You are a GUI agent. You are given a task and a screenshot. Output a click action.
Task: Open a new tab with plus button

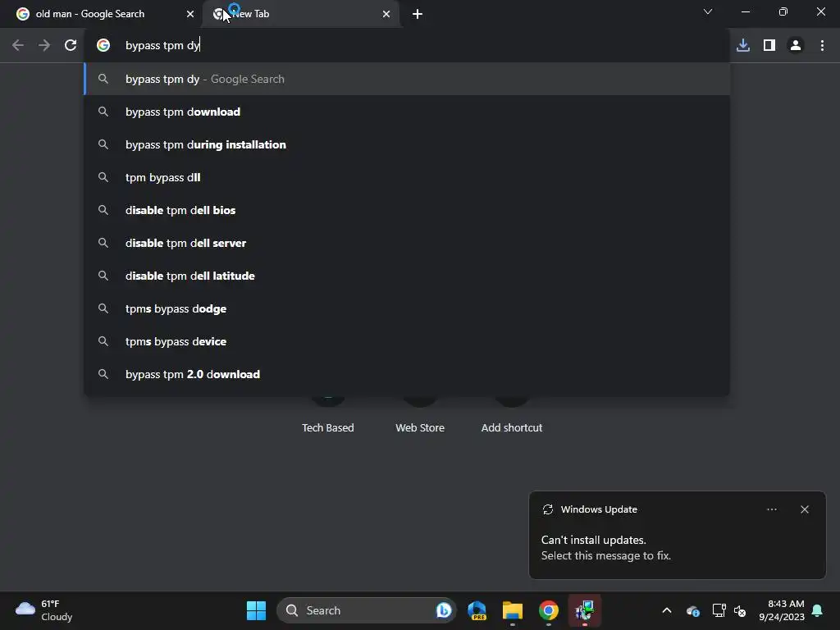pyautogui.click(x=418, y=14)
